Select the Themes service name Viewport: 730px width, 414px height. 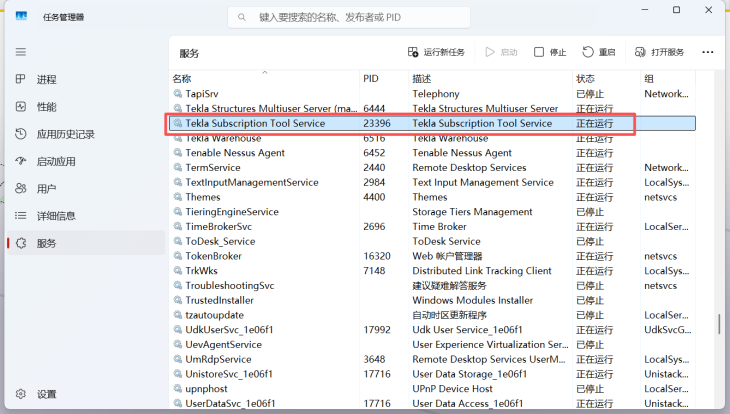(203, 197)
